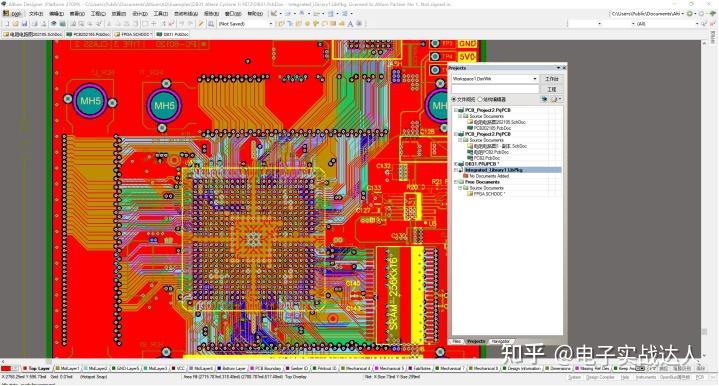Open the Navigator tab in Projects panel
Screen dimensions: 719x386
[500, 341]
